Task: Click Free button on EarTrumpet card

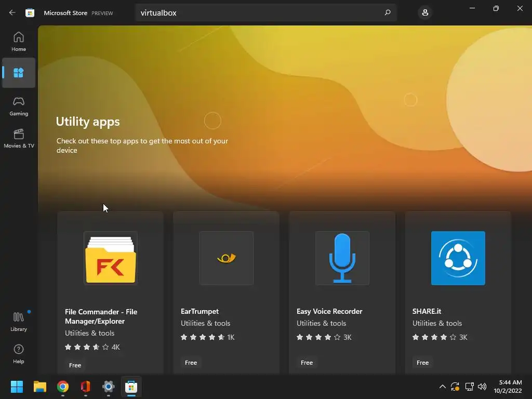Action: click(191, 362)
